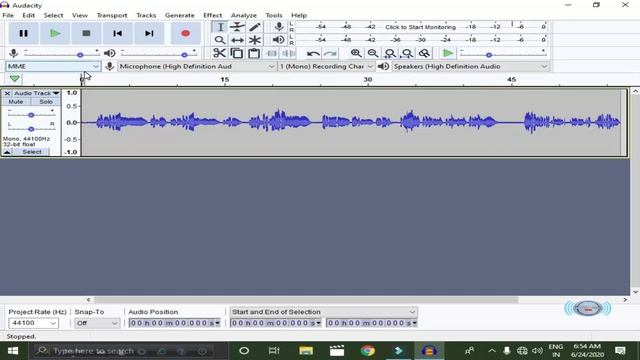The height and width of the screenshot is (360, 640).
Task: Click the play-at-speed slider handle
Action: (489, 55)
